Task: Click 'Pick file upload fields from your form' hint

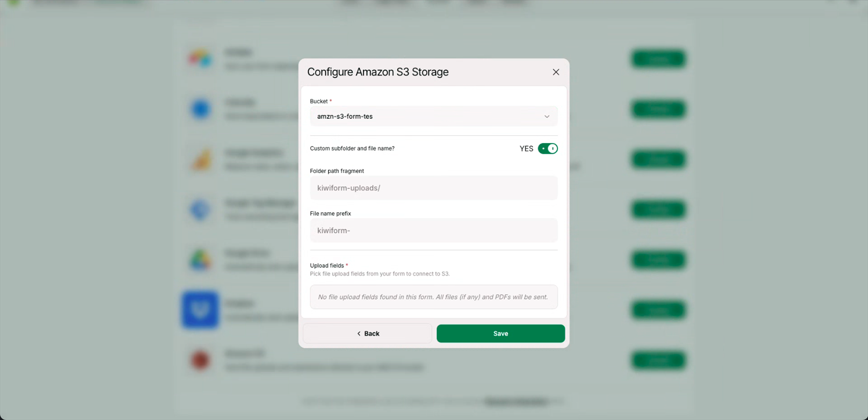Action: pos(380,274)
